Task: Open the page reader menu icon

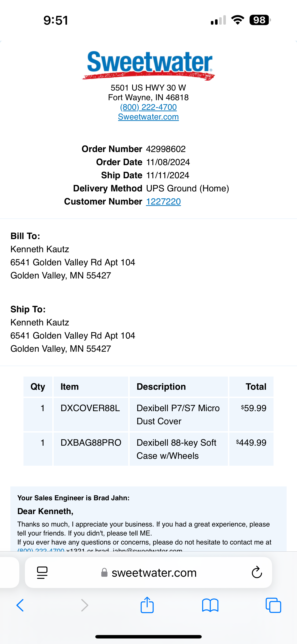Action: click(42, 573)
